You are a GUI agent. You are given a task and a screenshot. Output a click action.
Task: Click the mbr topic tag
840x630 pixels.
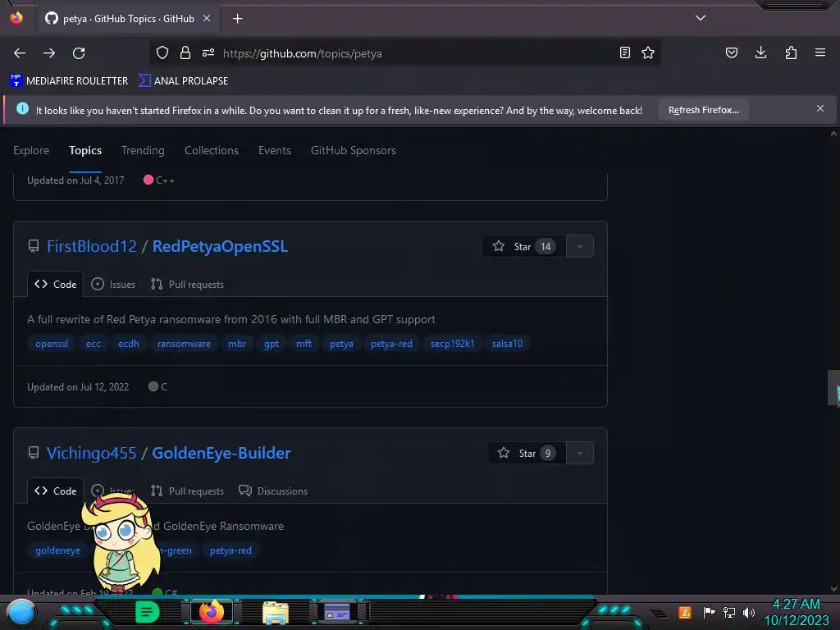(237, 344)
